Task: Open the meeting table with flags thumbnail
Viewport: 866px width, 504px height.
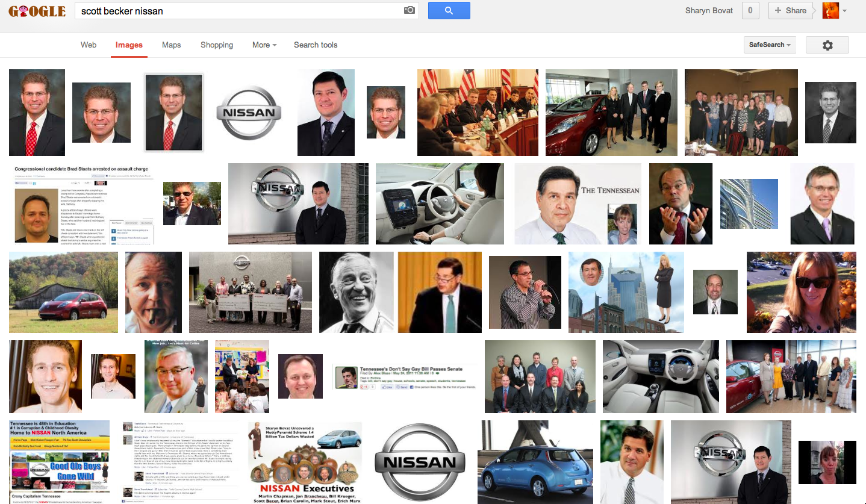Action: pyautogui.click(x=478, y=113)
